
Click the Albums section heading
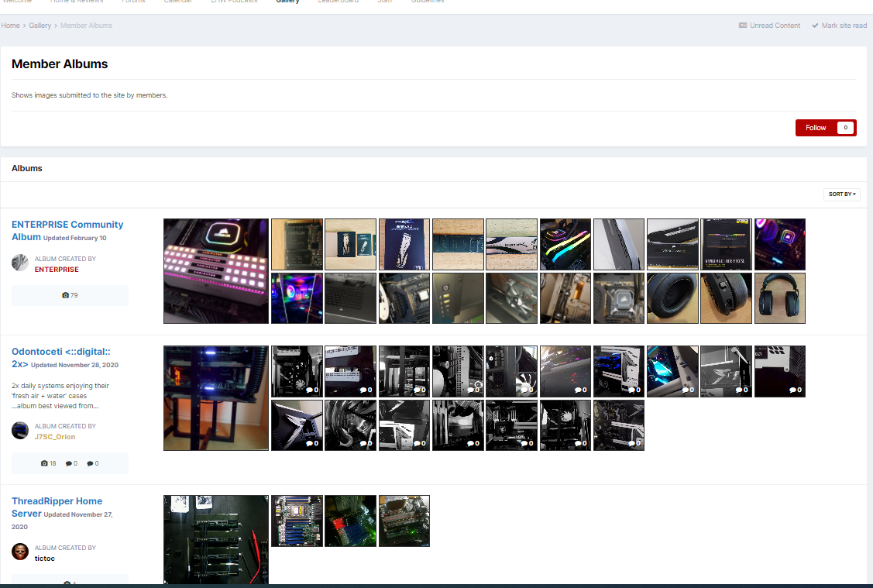tap(26, 168)
